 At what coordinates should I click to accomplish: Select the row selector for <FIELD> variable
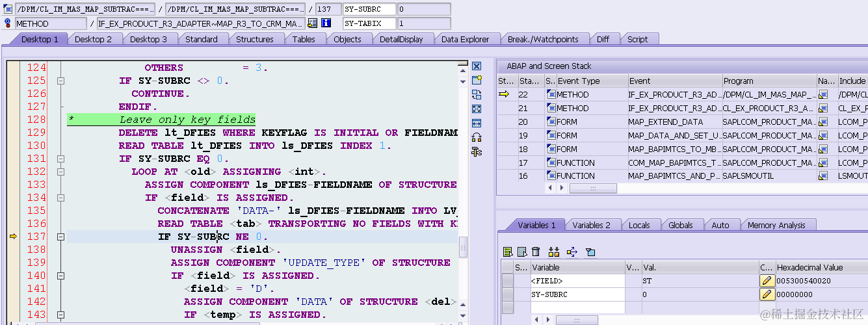507,281
